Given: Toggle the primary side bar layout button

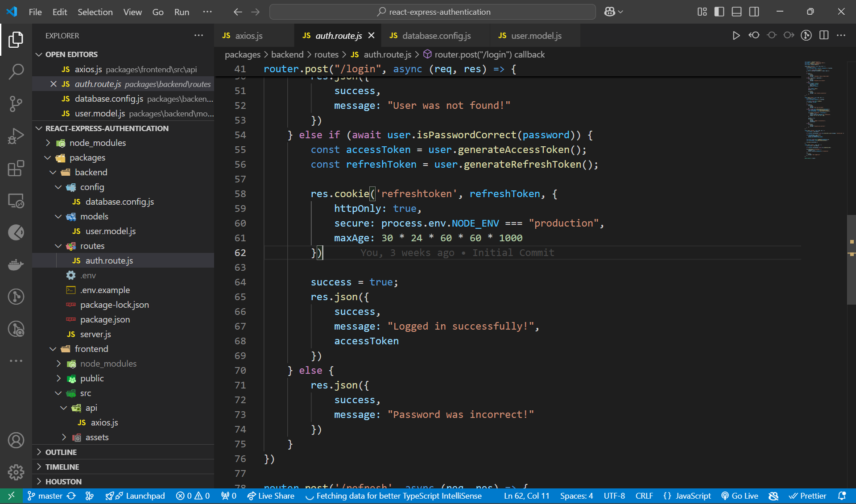Looking at the screenshot, I should 719,12.
